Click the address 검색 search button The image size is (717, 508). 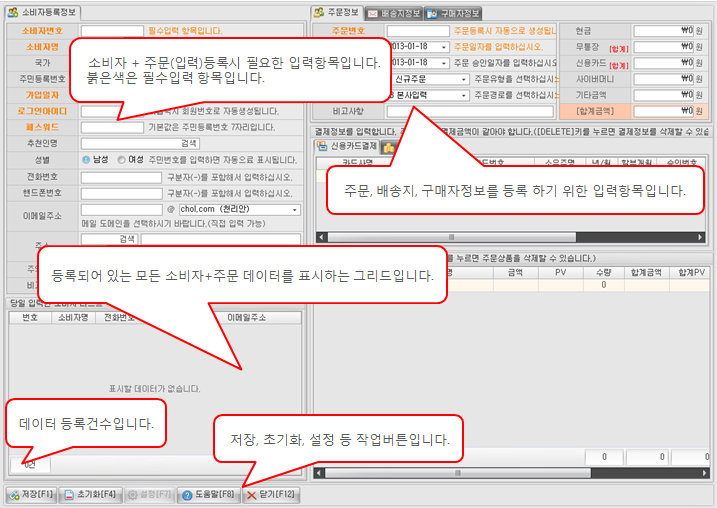pos(128,239)
